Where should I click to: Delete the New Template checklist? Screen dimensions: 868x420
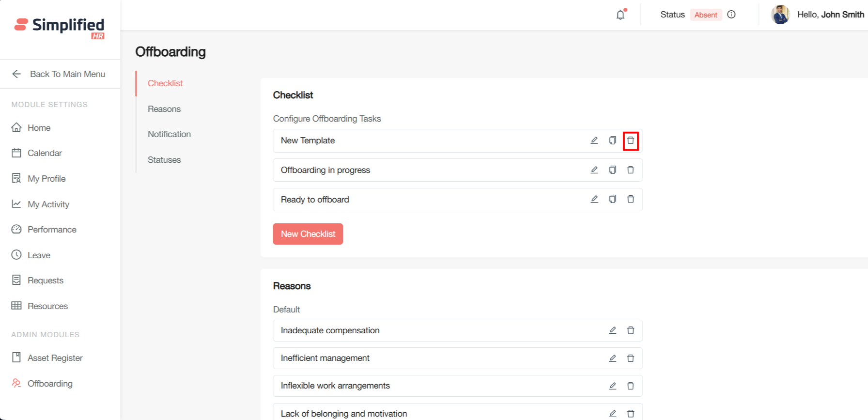click(x=630, y=140)
